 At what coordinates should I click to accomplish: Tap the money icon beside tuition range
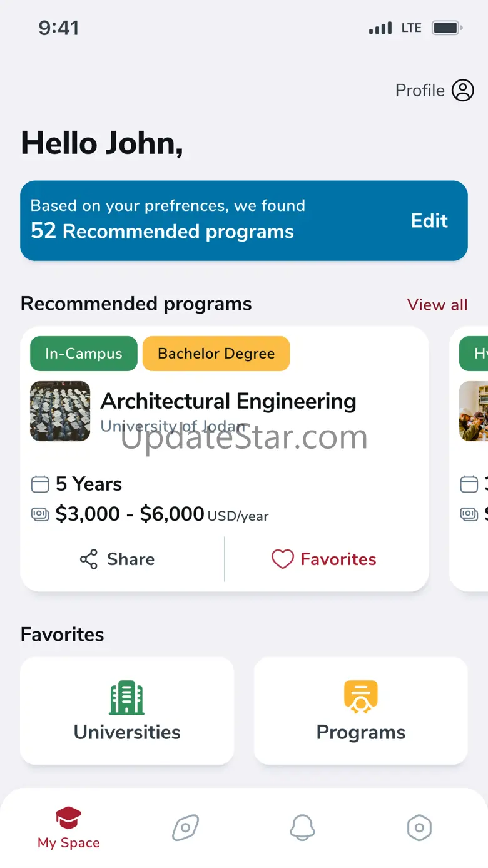(40, 514)
